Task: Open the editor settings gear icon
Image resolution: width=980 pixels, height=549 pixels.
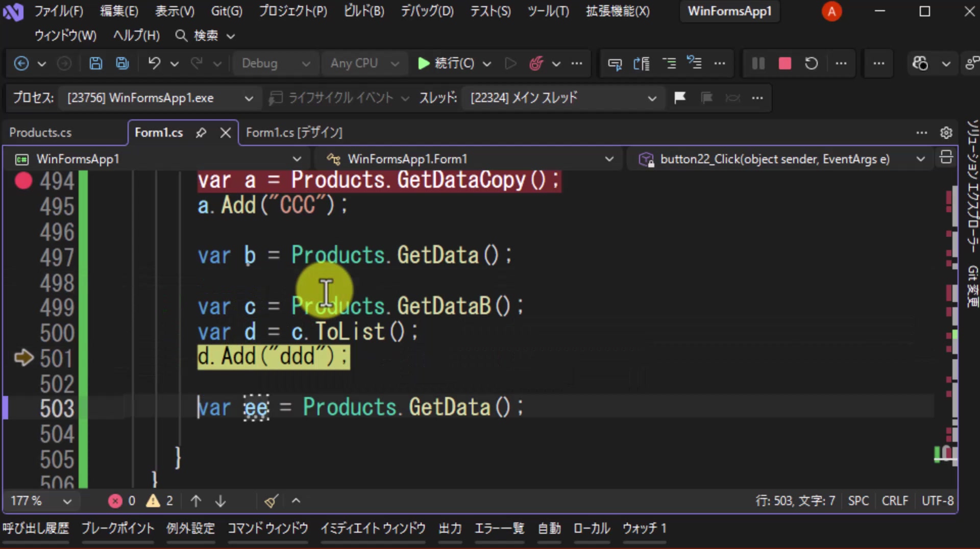Action: [x=946, y=133]
